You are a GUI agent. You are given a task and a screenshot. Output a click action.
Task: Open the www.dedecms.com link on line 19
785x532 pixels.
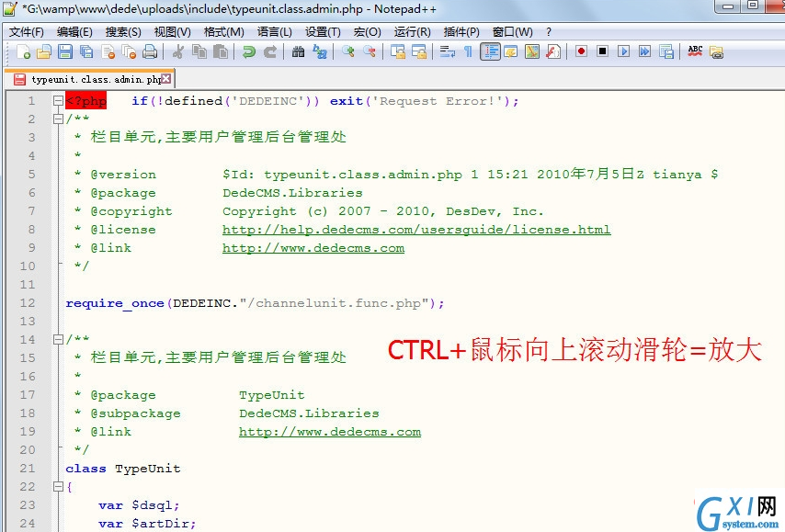point(330,432)
